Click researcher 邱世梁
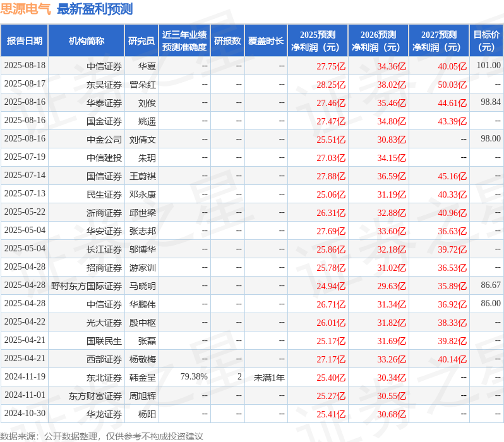Viewport: 504px width, 442px height. [142, 213]
